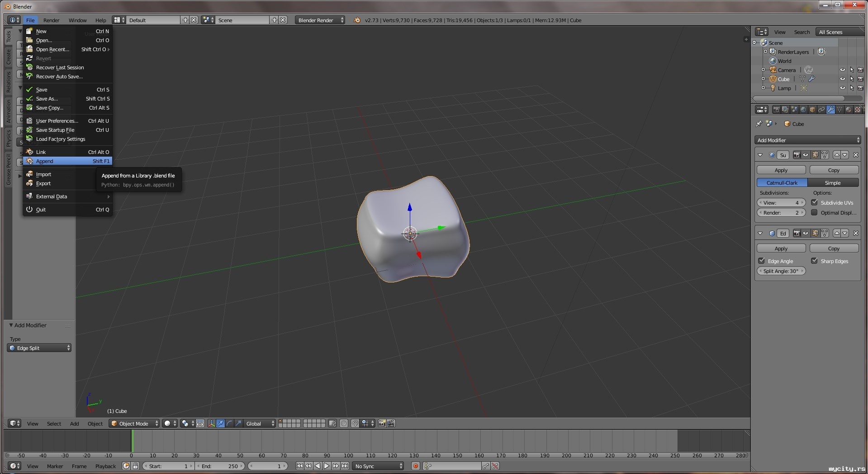The width and height of the screenshot is (868, 474).
Task: Open the Export submenu
Action: click(x=68, y=183)
